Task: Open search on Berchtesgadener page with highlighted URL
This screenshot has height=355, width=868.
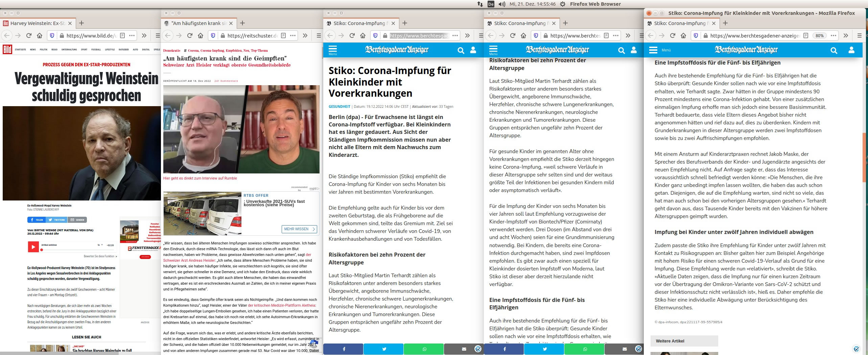Action: (461, 50)
